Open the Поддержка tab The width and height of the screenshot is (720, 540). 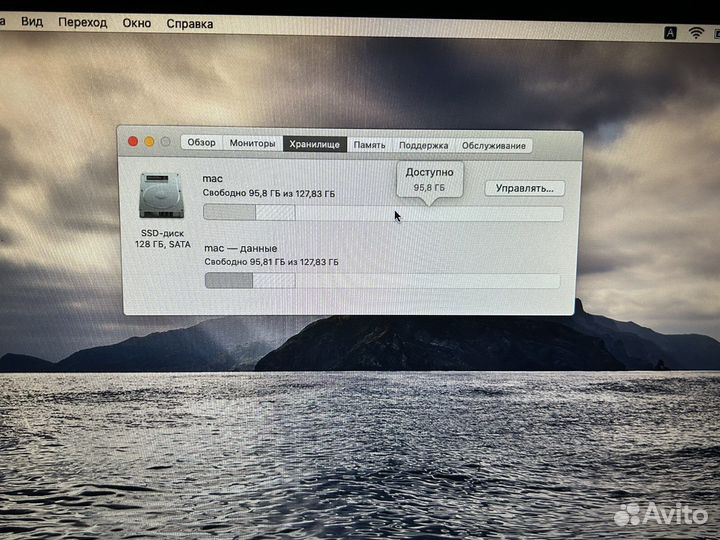423,146
